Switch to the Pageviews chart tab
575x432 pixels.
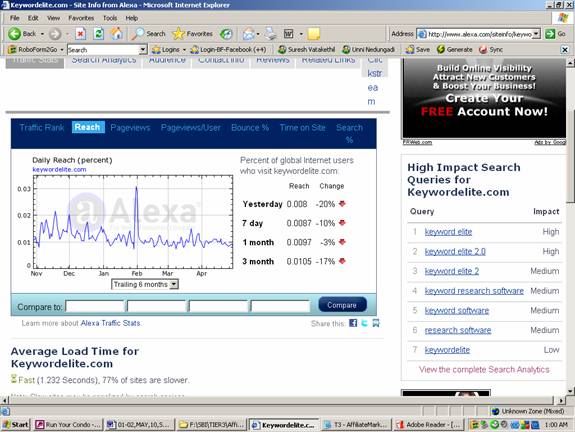click(130, 128)
